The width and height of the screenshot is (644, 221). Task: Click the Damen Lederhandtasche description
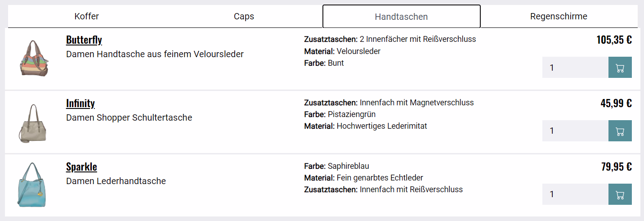pyautogui.click(x=116, y=181)
